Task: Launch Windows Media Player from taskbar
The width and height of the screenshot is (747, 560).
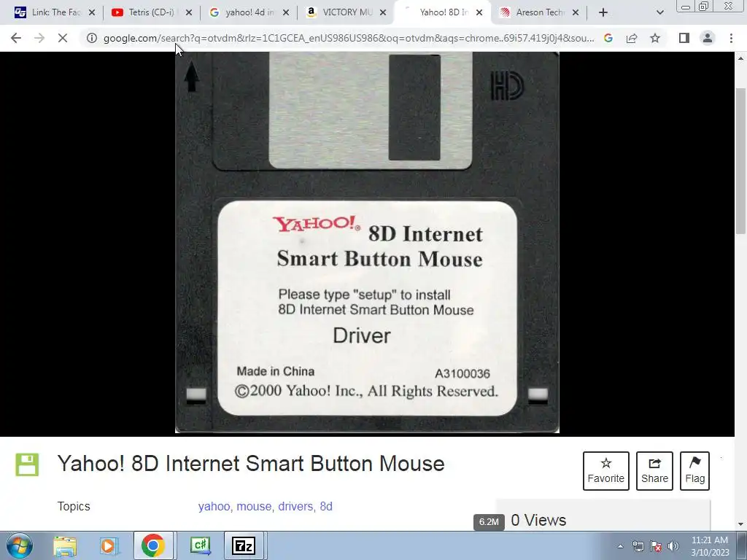Action: pyautogui.click(x=108, y=545)
